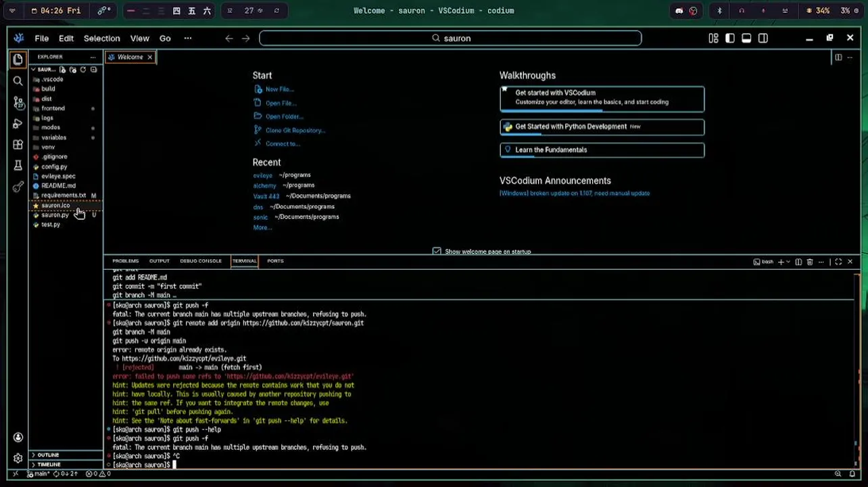Open the Testing flask view
868x487 pixels.
tap(18, 166)
